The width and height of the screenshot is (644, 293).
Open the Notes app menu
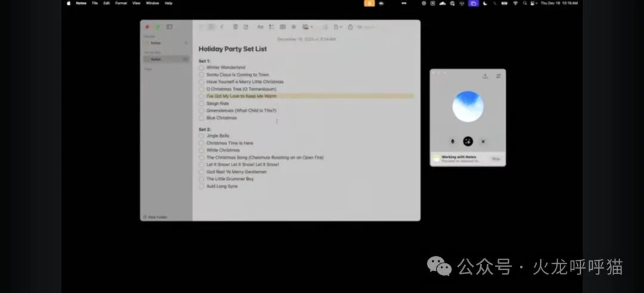point(81,4)
